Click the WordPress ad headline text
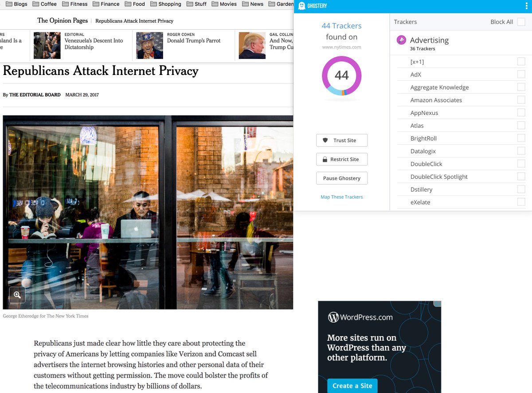Image resolution: width=532 pixels, height=393 pixels. (x=367, y=348)
